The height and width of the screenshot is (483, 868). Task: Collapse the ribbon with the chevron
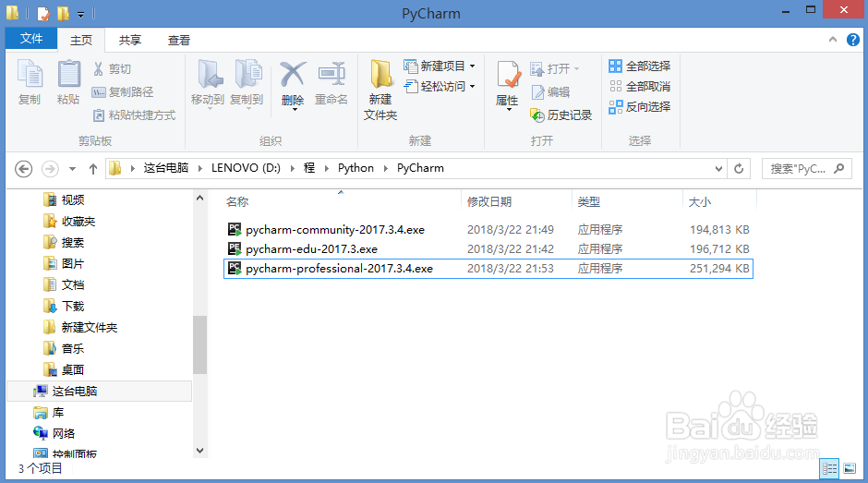coord(833,40)
